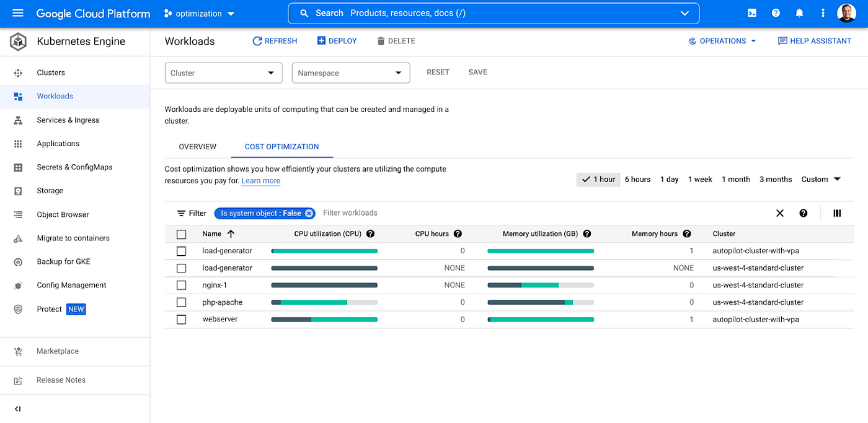Switch to the Overview tab

(198, 147)
